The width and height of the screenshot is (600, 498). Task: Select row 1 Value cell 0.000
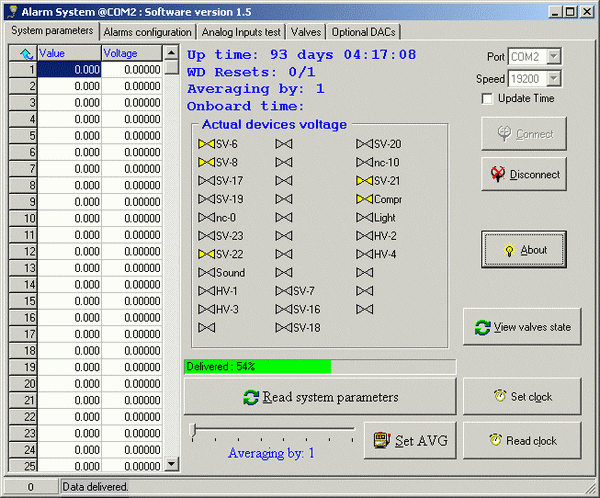point(69,70)
